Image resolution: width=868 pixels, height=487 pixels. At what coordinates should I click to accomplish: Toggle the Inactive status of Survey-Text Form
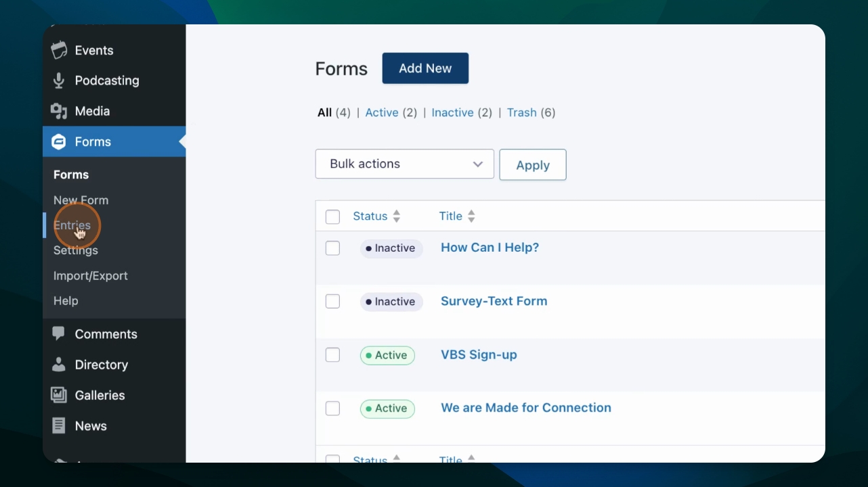point(391,302)
